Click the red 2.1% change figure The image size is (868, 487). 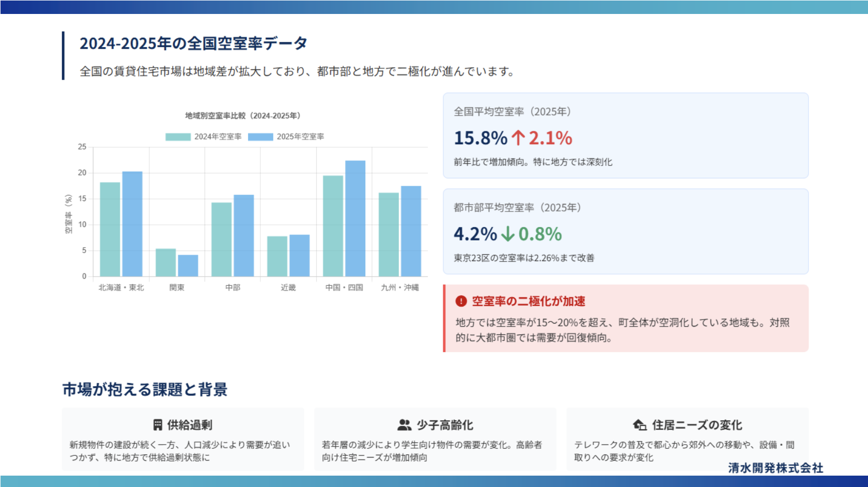550,138
